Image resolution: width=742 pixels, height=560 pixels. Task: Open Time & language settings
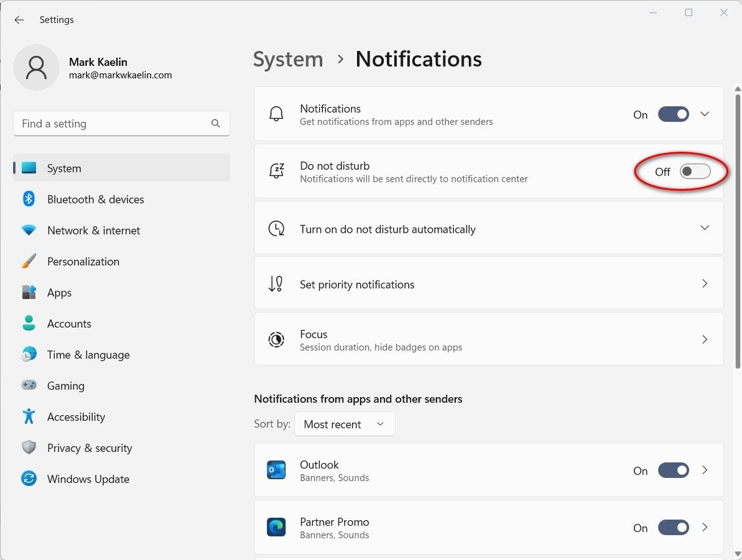pyautogui.click(x=122, y=354)
